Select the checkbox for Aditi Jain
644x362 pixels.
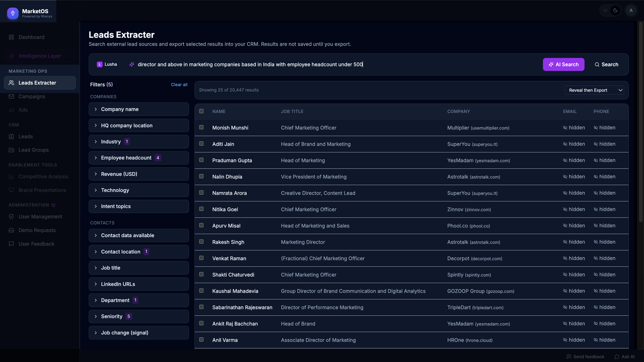pos(201,143)
